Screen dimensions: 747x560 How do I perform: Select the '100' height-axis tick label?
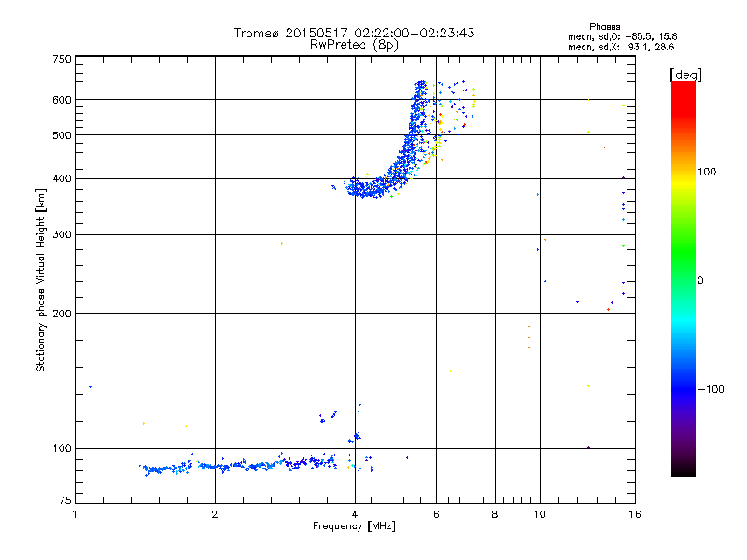click(x=62, y=449)
